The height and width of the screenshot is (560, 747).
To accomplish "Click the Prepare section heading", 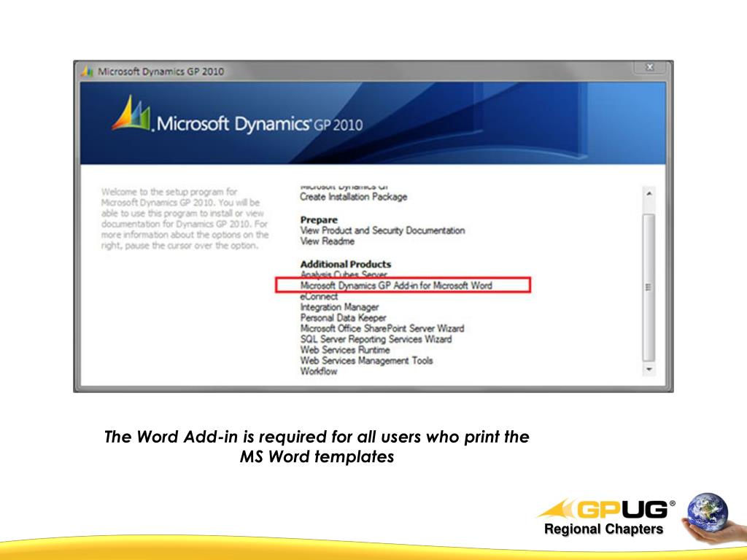I will coord(319,219).
